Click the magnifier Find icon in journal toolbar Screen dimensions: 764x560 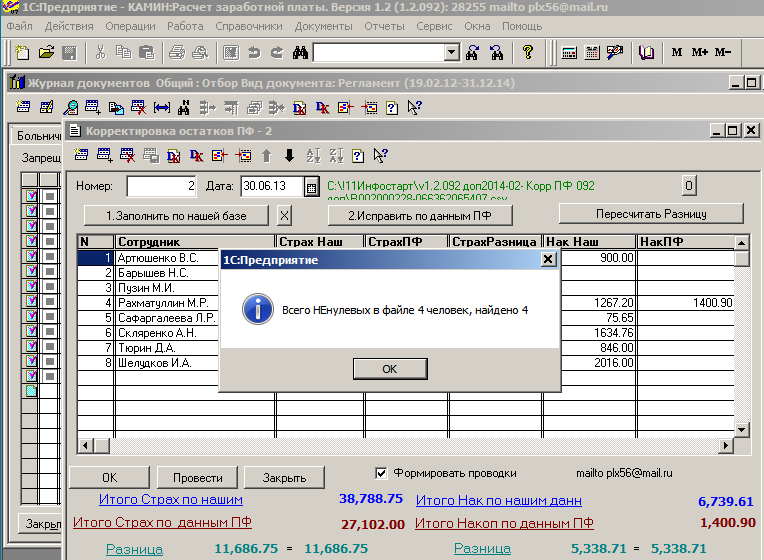71,107
